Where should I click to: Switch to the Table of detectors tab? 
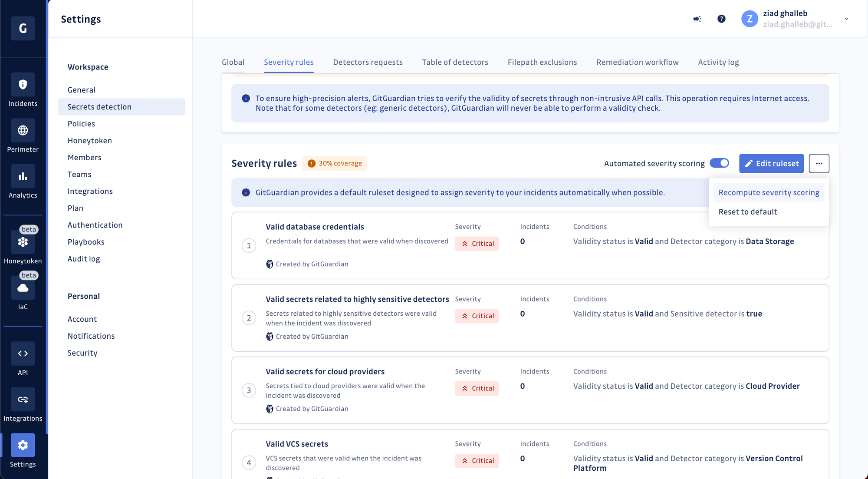tap(455, 62)
